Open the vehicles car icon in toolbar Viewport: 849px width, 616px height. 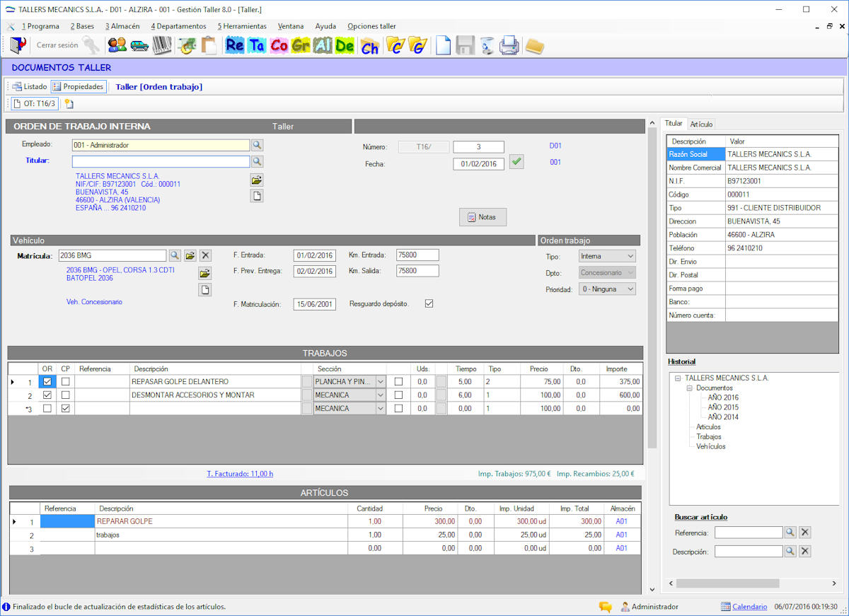[x=139, y=45]
